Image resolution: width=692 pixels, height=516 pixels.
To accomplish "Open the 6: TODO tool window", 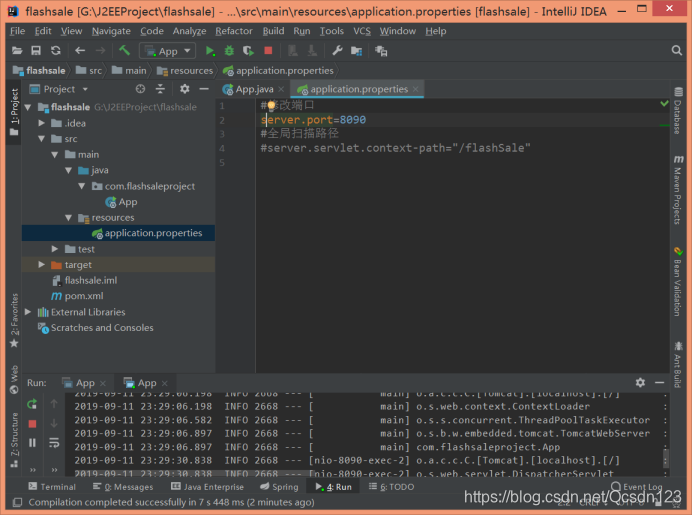I will [x=391, y=487].
